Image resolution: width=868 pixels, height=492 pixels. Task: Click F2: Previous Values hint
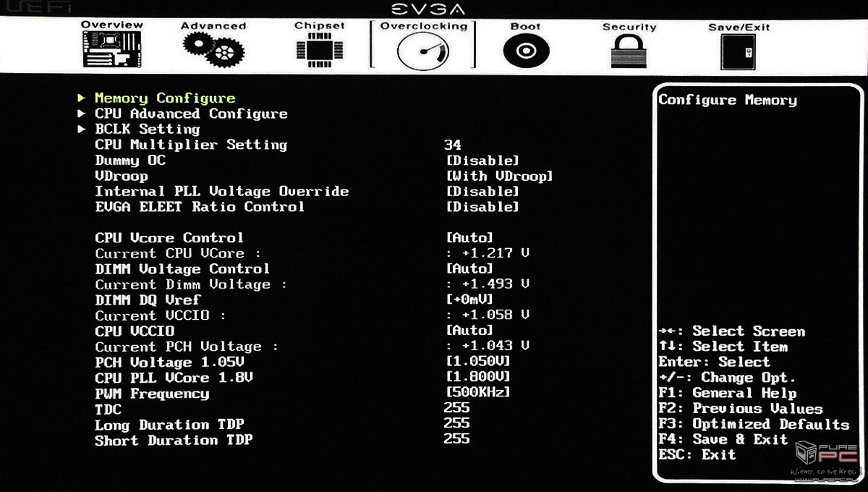740,409
